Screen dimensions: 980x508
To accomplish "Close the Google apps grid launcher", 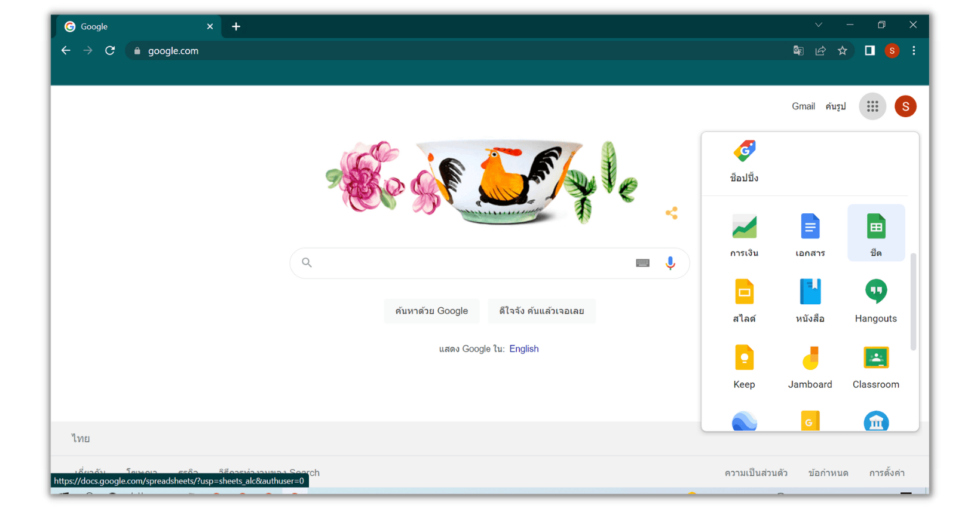I will (872, 106).
